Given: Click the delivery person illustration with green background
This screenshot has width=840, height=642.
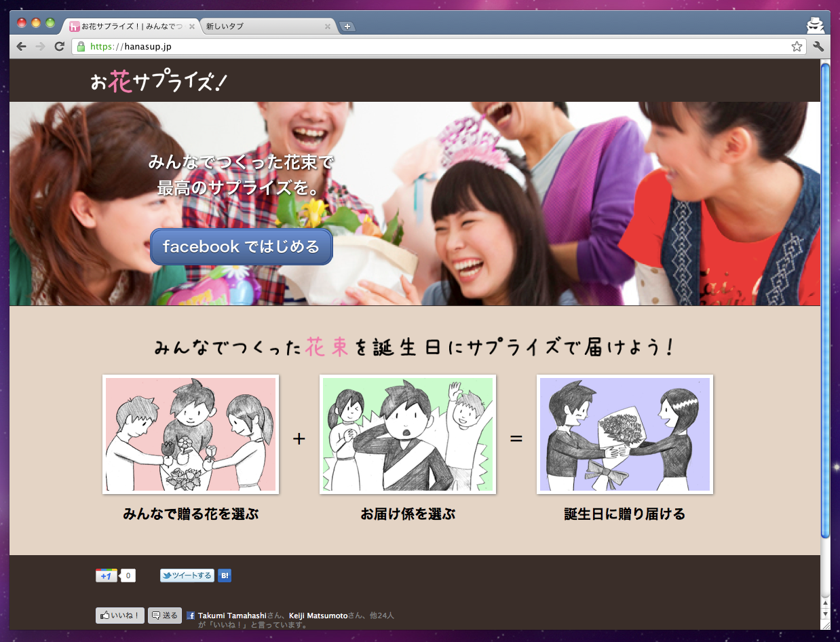Looking at the screenshot, I should [x=408, y=434].
